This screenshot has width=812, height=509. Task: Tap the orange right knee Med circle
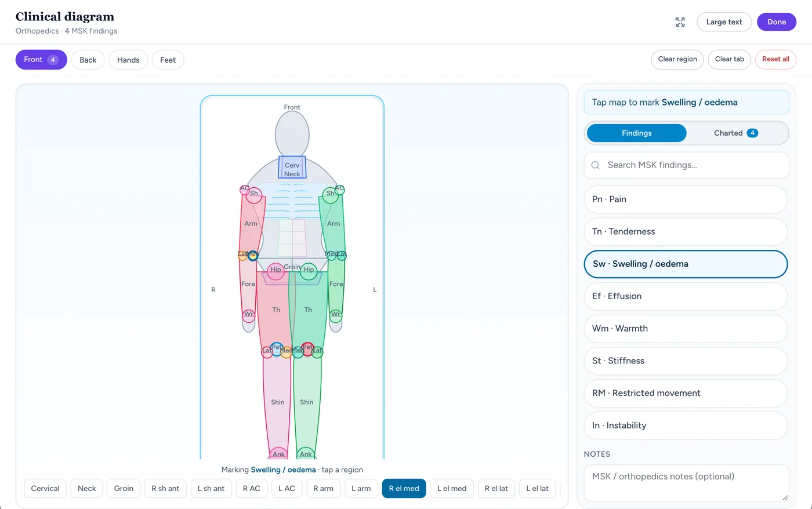(287, 352)
